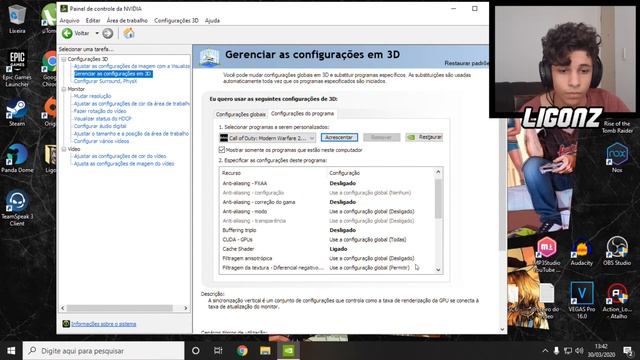Select CUDA - GPUs setting row
640x360 pixels.
(327, 240)
